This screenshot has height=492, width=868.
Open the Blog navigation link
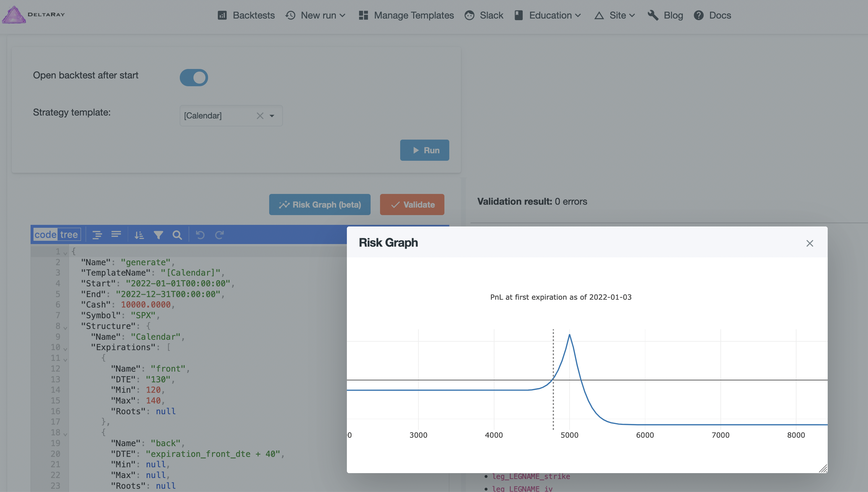point(673,15)
